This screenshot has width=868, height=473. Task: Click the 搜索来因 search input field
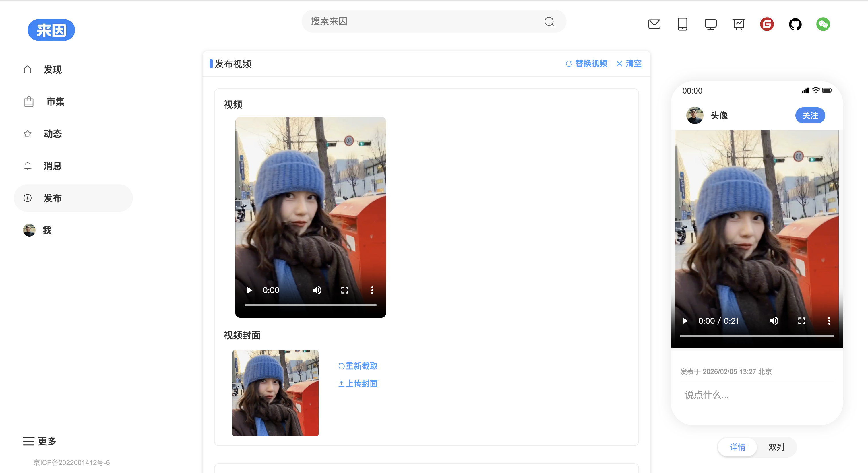(x=421, y=22)
